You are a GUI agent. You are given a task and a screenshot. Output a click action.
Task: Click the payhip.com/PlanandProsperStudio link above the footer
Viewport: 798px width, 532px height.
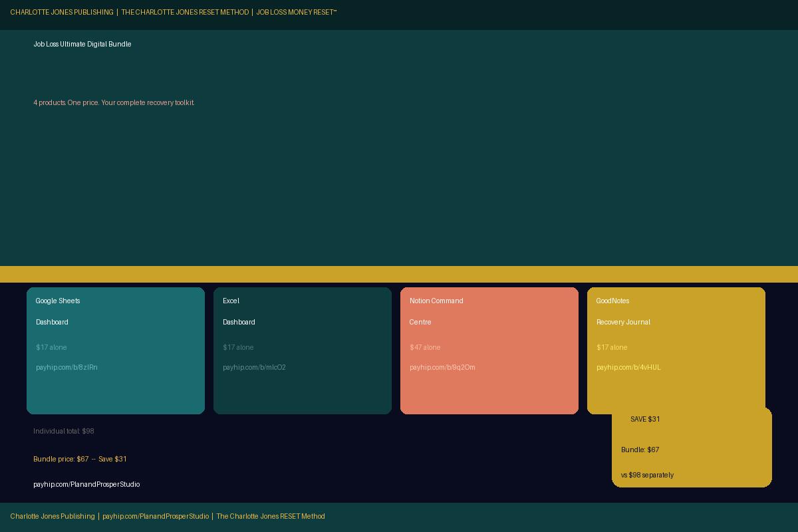(x=86, y=484)
